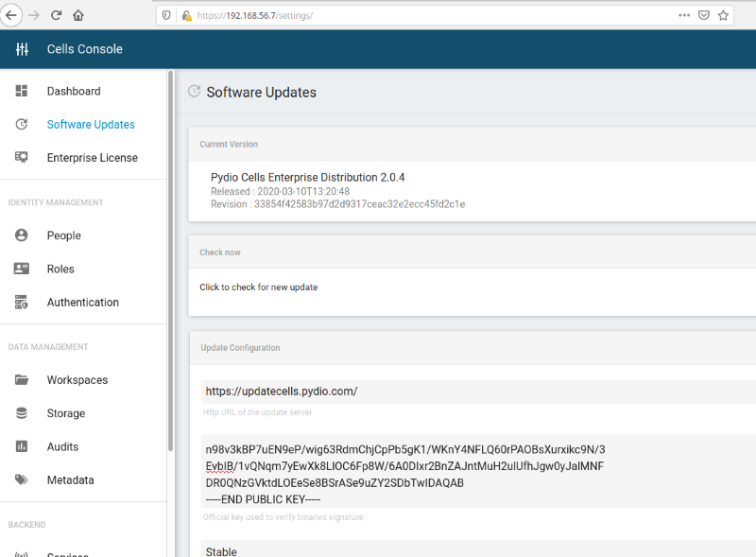Click the People account icon

coord(22,235)
